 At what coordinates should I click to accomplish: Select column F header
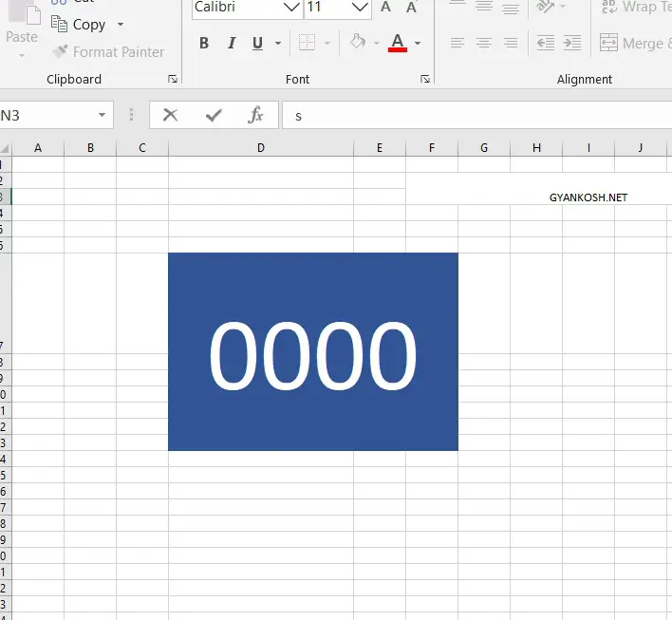(432, 148)
